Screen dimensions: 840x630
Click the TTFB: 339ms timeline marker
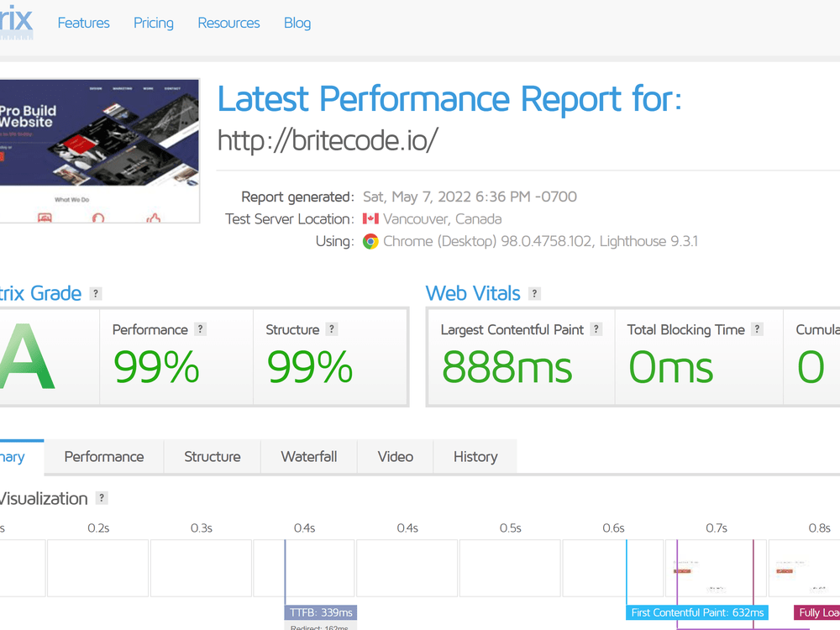point(321,612)
